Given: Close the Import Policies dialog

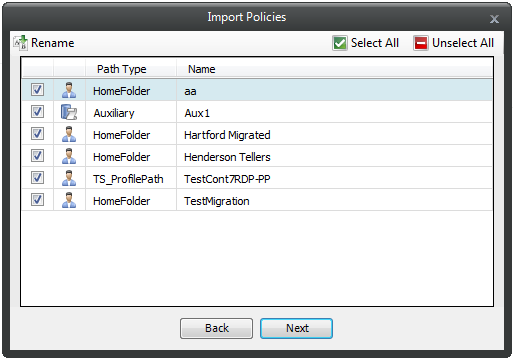Looking at the screenshot, I should tap(494, 19).
